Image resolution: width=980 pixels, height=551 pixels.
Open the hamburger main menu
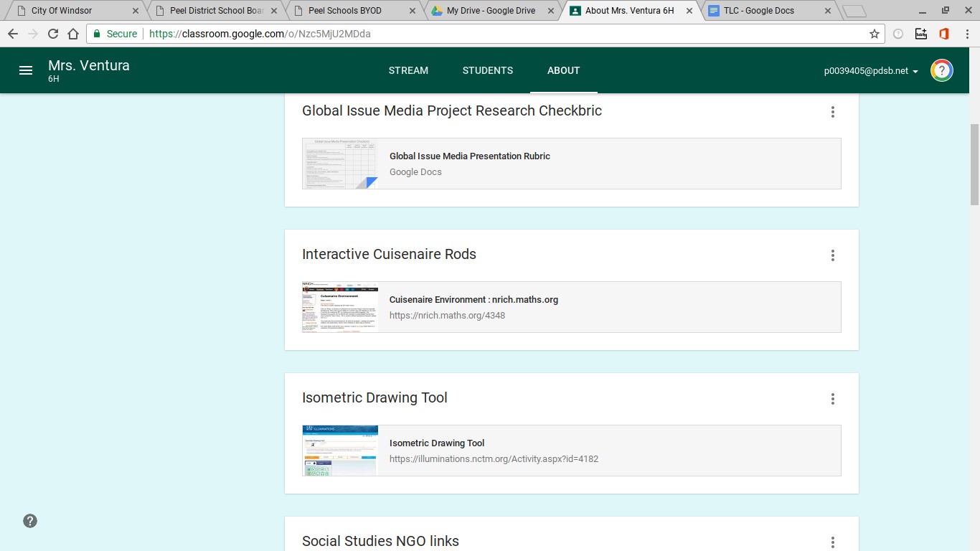tap(26, 70)
